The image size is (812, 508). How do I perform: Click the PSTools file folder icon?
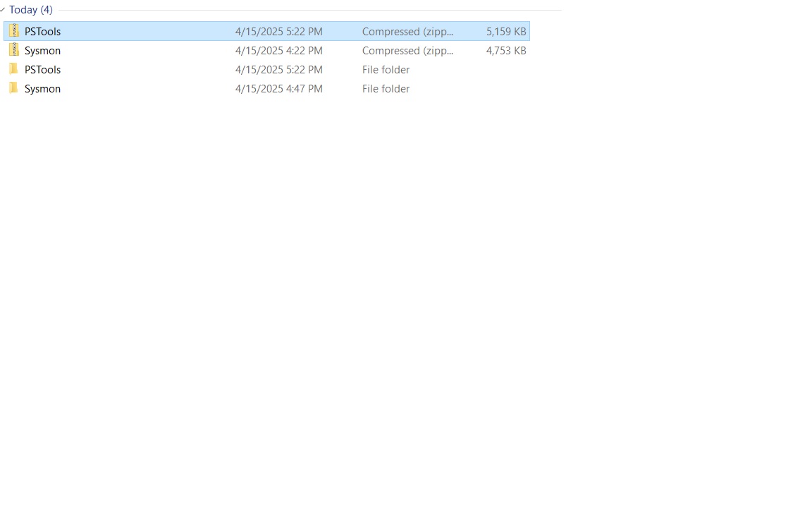(x=14, y=69)
